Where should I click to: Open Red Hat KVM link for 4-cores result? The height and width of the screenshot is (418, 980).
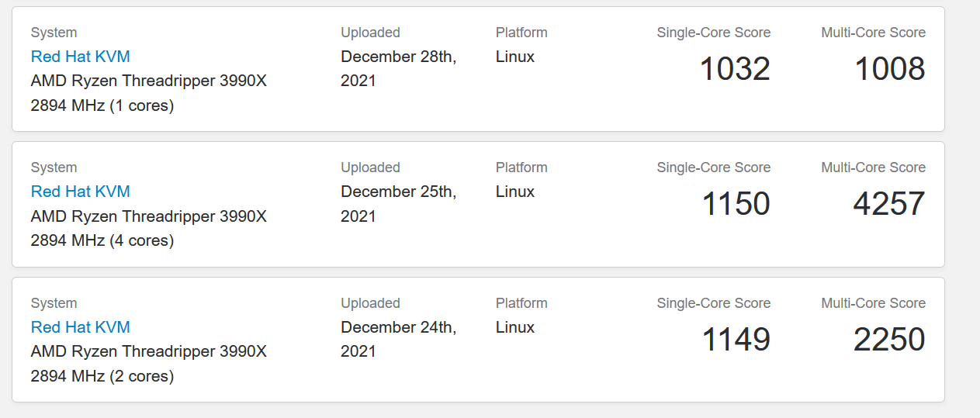[80, 192]
